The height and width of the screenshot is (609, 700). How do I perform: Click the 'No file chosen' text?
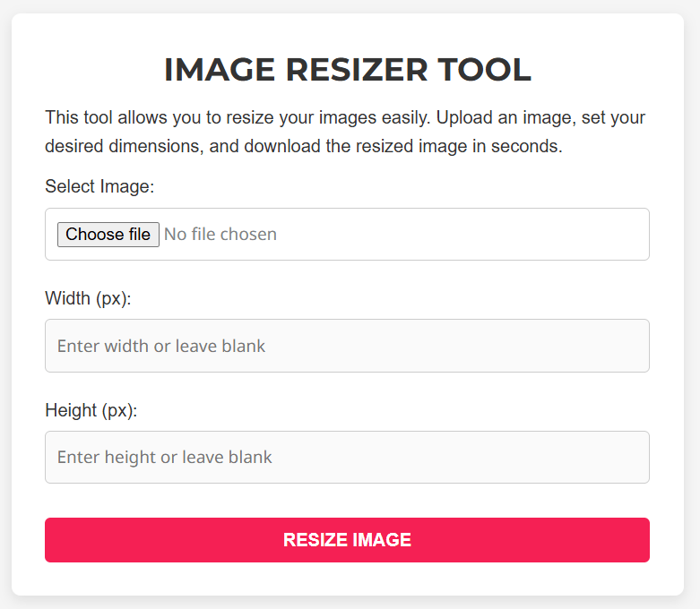(220, 235)
